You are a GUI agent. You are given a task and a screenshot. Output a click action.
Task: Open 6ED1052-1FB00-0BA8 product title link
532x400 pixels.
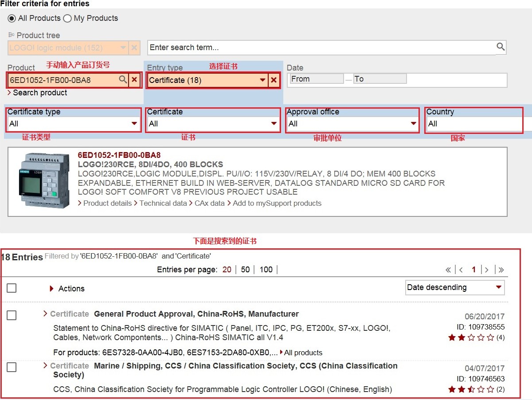click(119, 155)
